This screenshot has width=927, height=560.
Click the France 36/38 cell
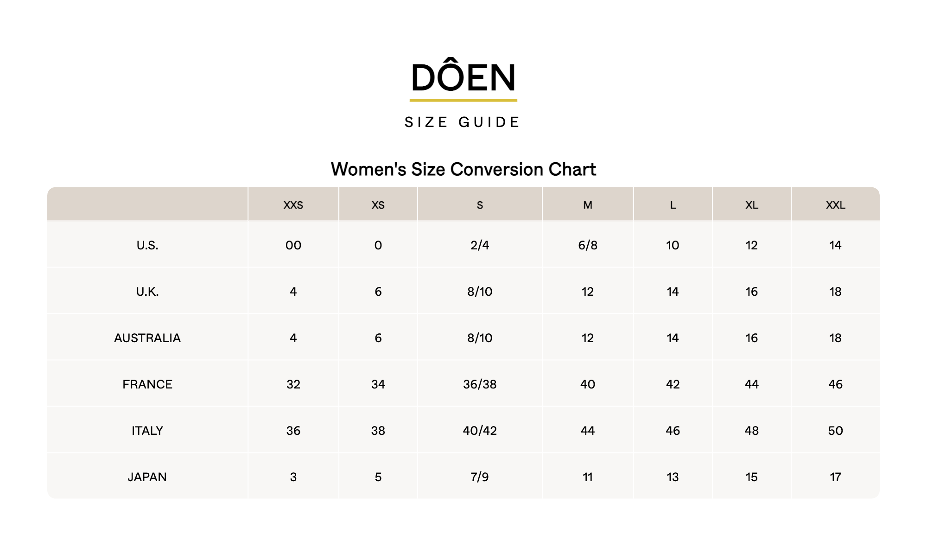pos(480,384)
